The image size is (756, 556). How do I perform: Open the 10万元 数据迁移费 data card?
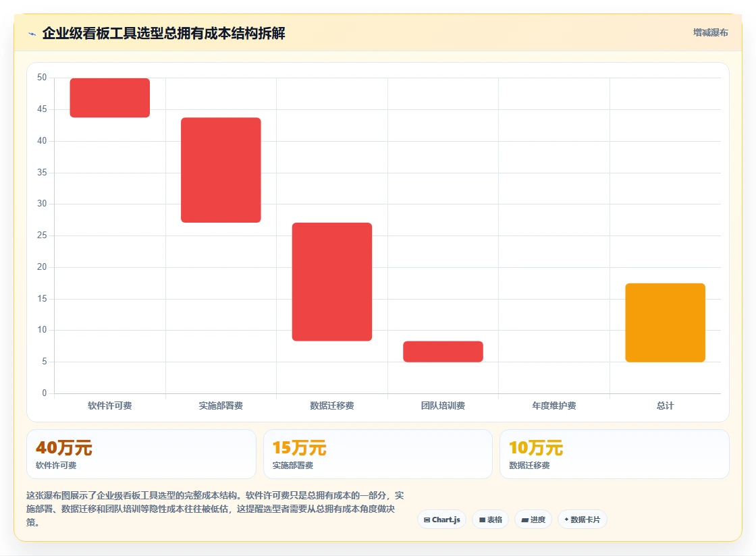pos(615,454)
